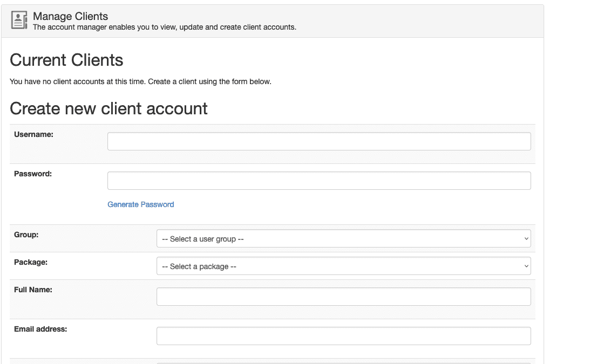Click the Generate Password link

pyautogui.click(x=140, y=204)
